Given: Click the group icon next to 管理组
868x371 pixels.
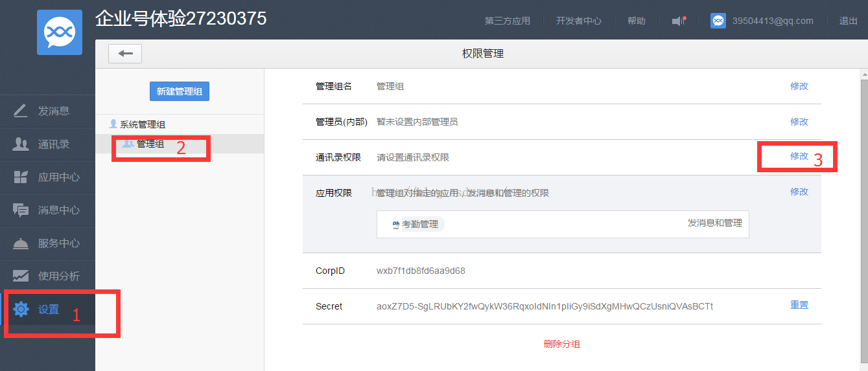Looking at the screenshot, I should (128, 143).
